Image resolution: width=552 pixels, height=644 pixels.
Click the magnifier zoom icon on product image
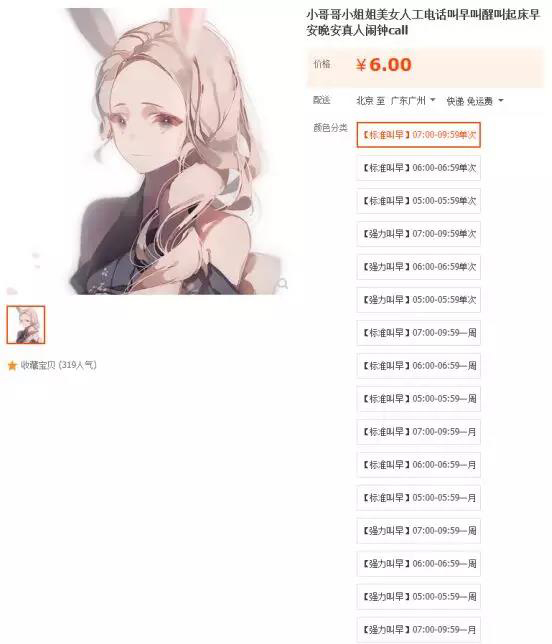click(x=283, y=284)
